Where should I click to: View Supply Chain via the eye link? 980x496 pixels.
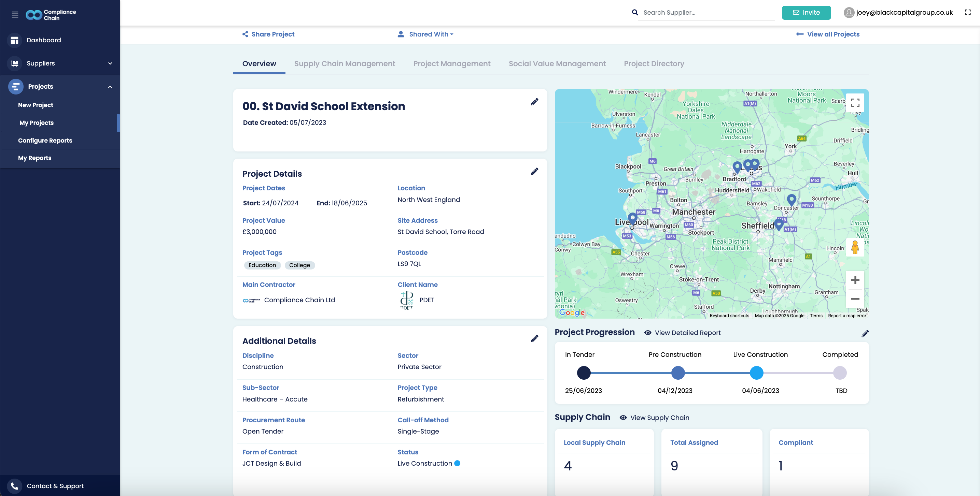click(654, 417)
